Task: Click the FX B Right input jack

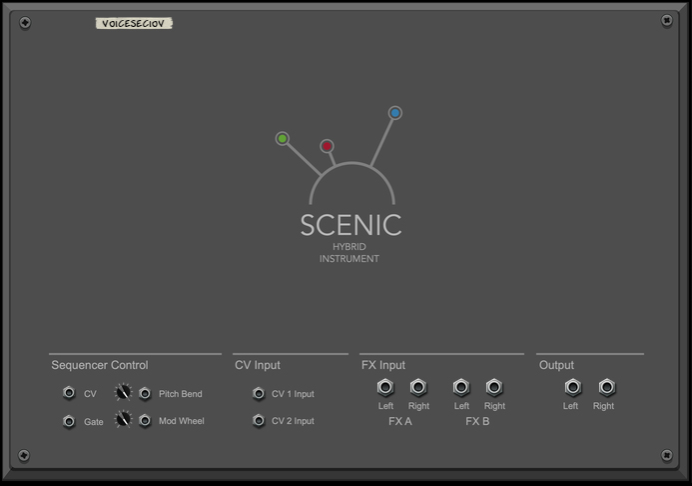Action: click(494, 387)
